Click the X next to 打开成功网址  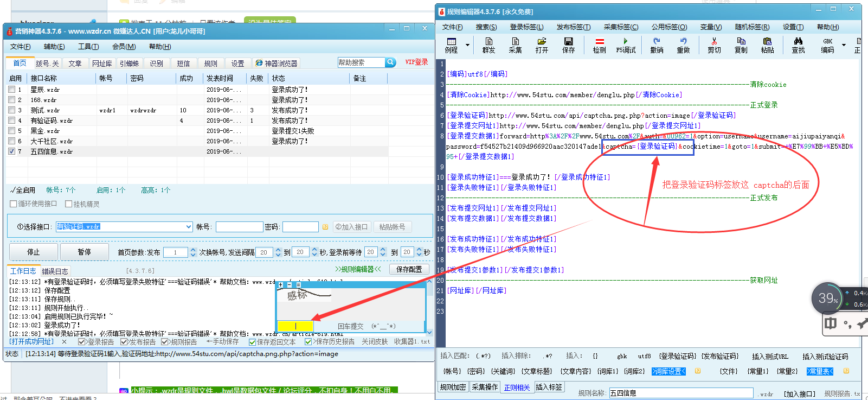click(x=65, y=342)
